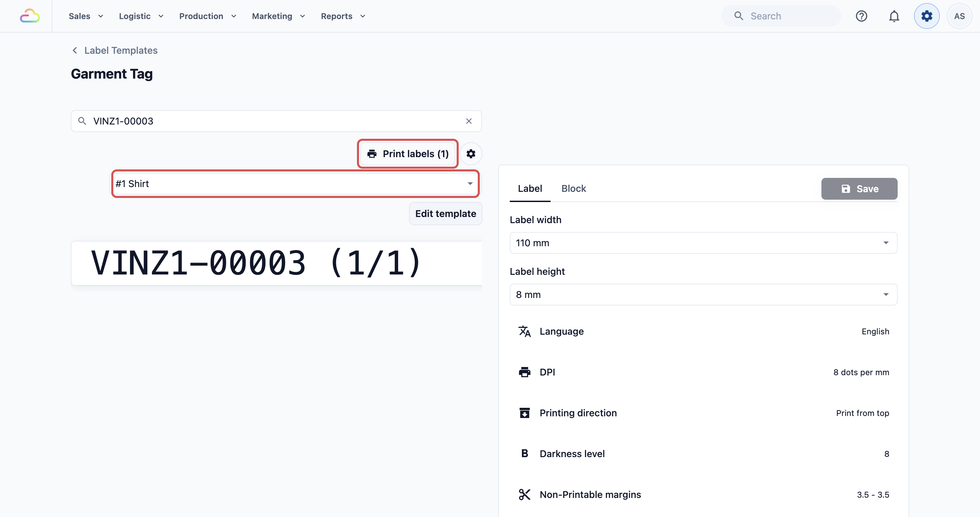Click the Save button
This screenshot has width=980, height=517.
pos(859,188)
